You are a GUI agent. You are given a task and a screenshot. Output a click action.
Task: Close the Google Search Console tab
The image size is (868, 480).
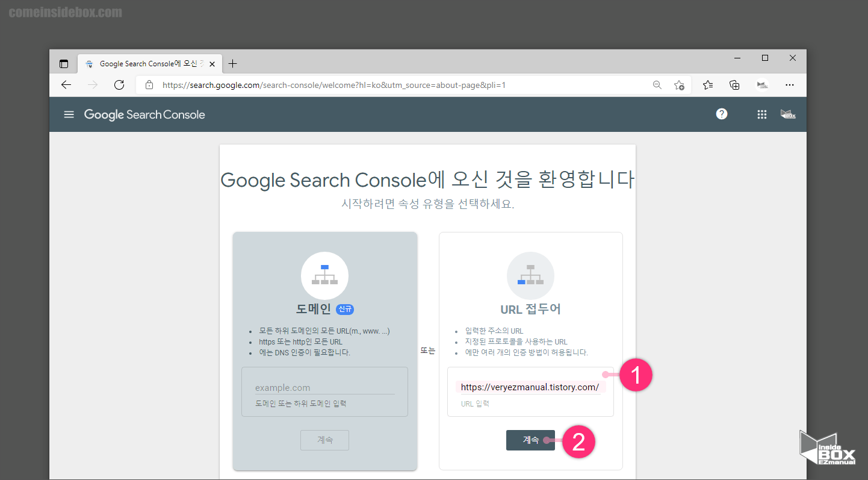(x=212, y=64)
